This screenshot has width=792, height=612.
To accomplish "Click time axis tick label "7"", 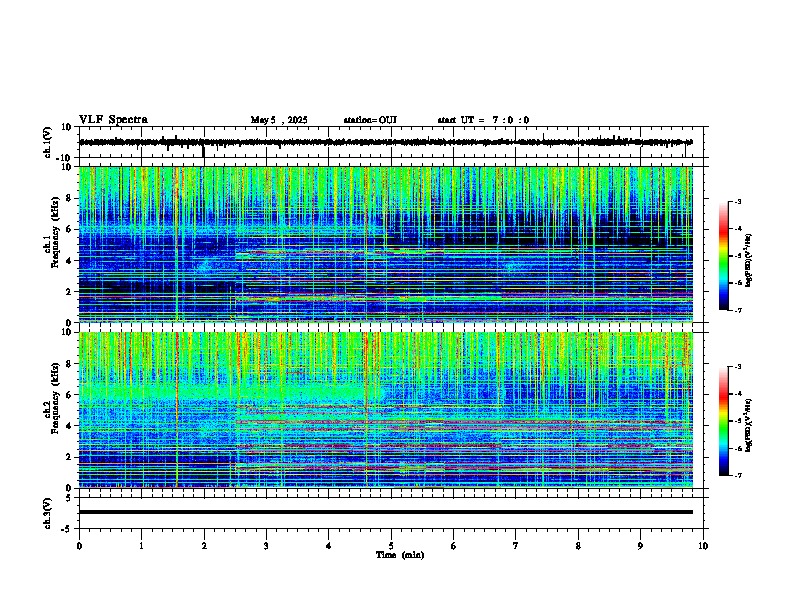I will click(516, 546).
